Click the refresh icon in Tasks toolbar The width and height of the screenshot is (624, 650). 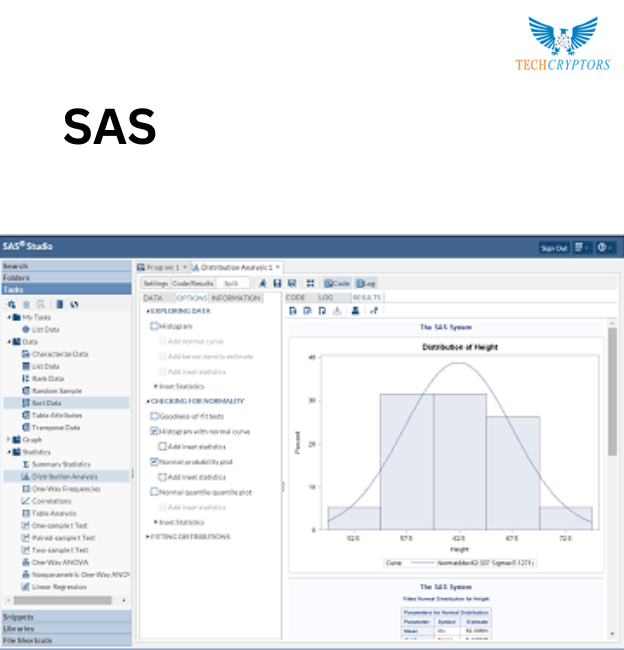75,304
